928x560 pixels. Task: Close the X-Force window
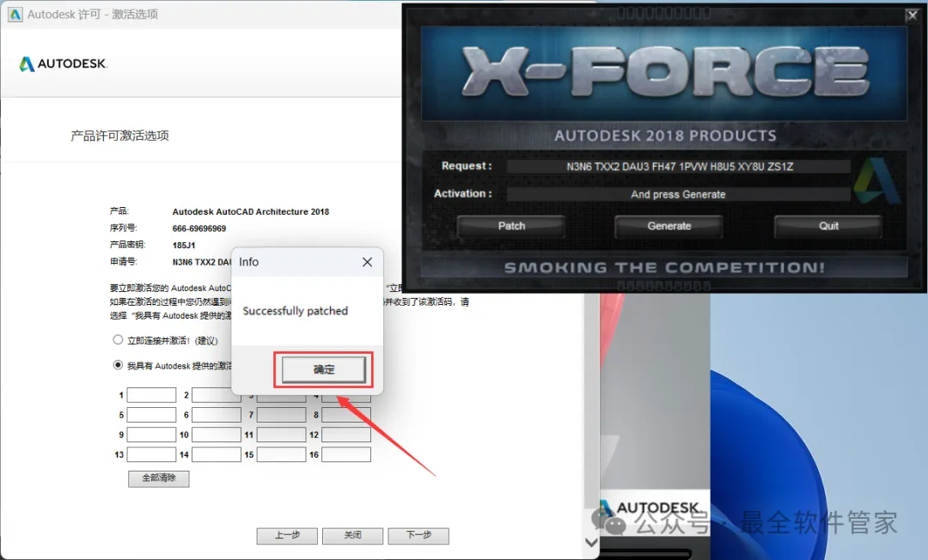coord(912,15)
